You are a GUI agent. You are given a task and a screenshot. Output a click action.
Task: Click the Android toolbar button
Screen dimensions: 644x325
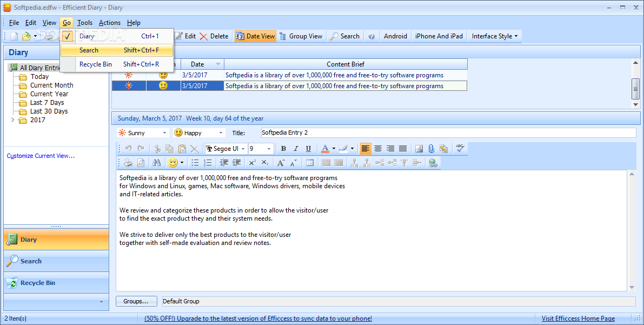(x=395, y=36)
